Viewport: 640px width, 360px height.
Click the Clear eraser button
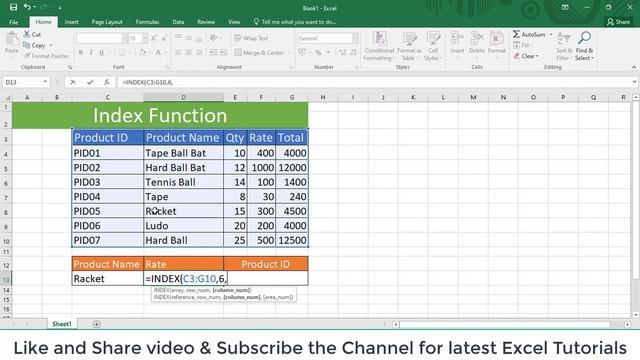526,56
